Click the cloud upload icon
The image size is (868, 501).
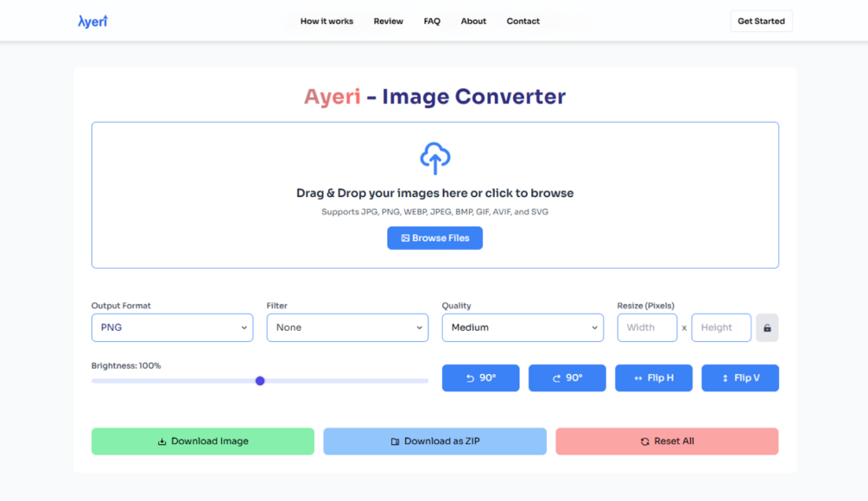(434, 158)
